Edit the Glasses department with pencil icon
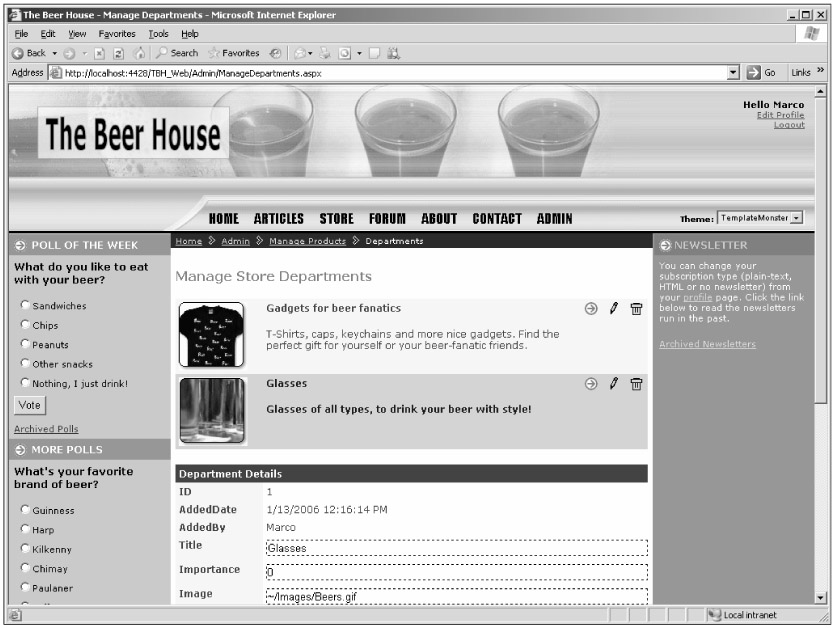This screenshot has width=835, height=628. click(x=614, y=384)
